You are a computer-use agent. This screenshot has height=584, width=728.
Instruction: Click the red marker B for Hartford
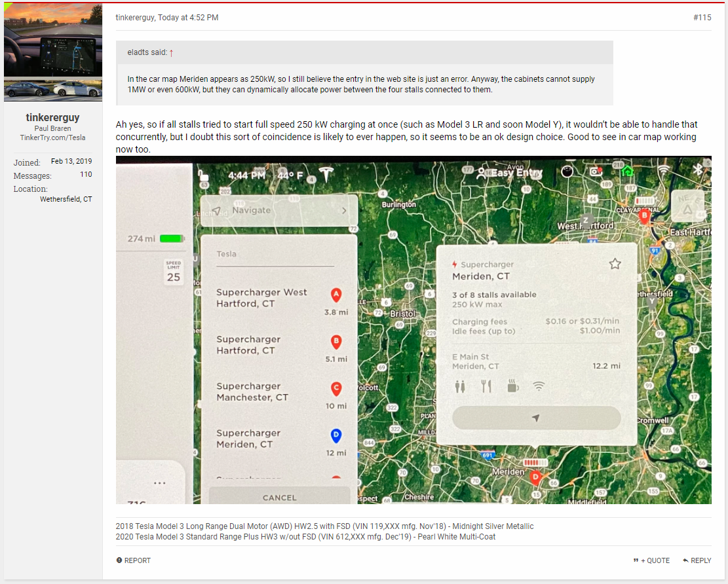click(336, 342)
